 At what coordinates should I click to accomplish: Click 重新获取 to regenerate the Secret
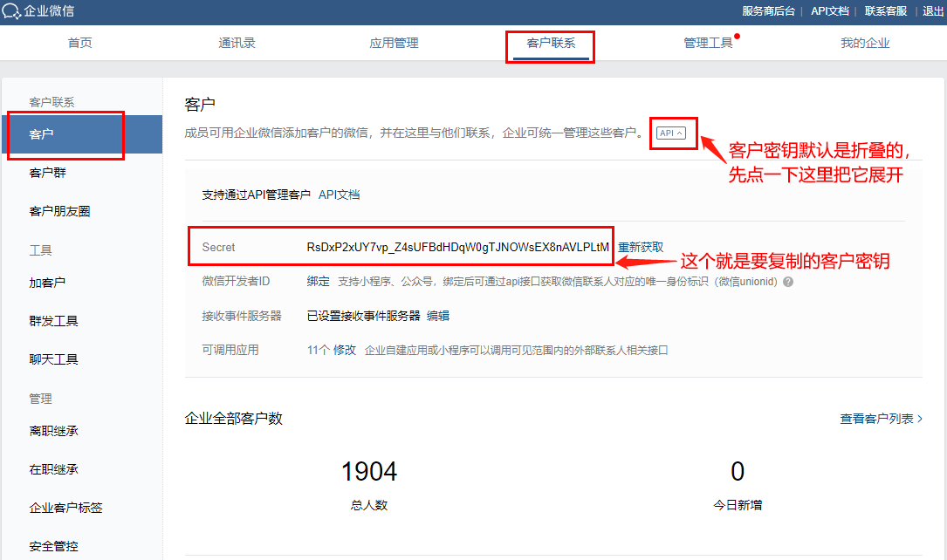pyautogui.click(x=641, y=248)
